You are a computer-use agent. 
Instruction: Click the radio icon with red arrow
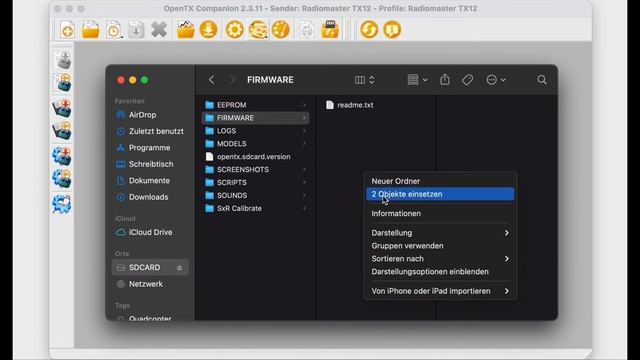coord(62,108)
